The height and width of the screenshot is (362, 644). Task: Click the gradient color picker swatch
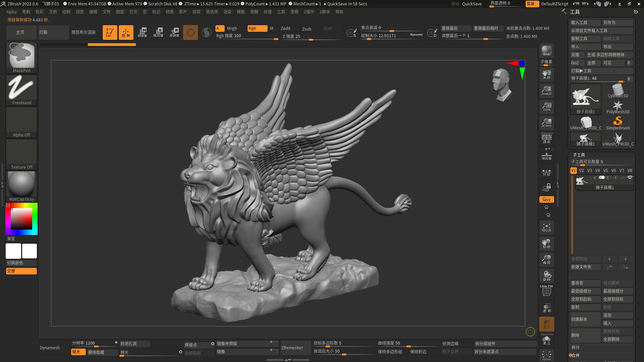click(x=21, y=219)
